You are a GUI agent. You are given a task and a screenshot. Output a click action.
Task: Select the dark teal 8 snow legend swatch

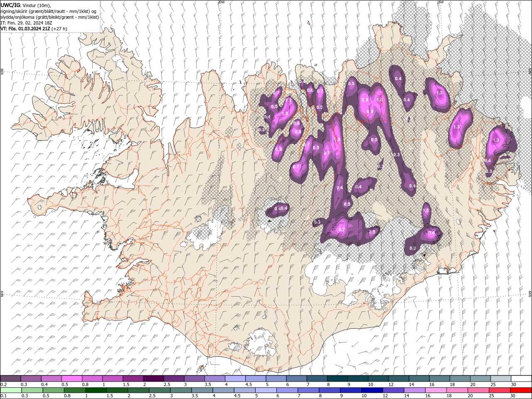tap(337, 378)
